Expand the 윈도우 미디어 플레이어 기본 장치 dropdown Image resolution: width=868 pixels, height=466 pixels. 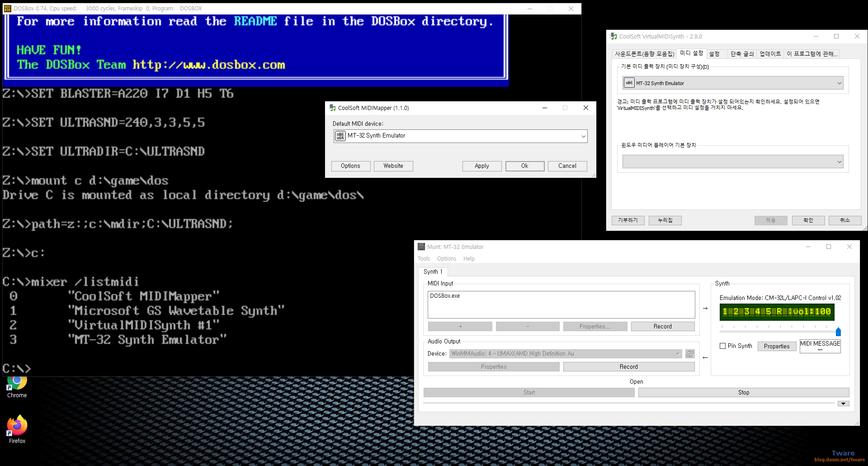pos(839,162)
